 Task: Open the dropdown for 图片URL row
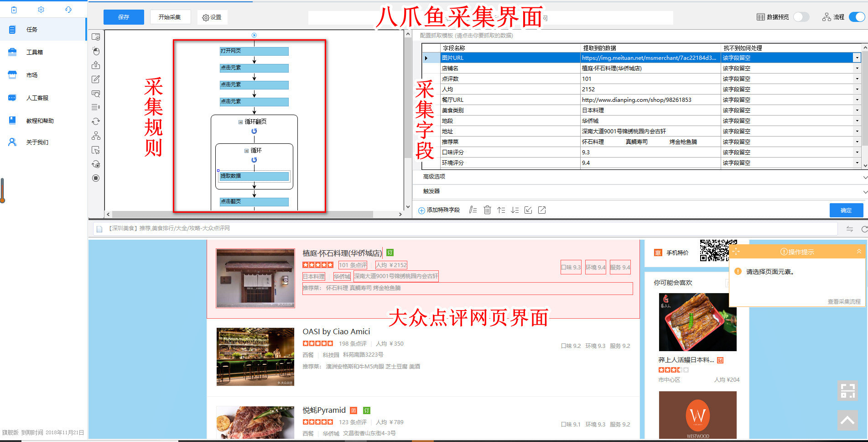pos(857,58)
